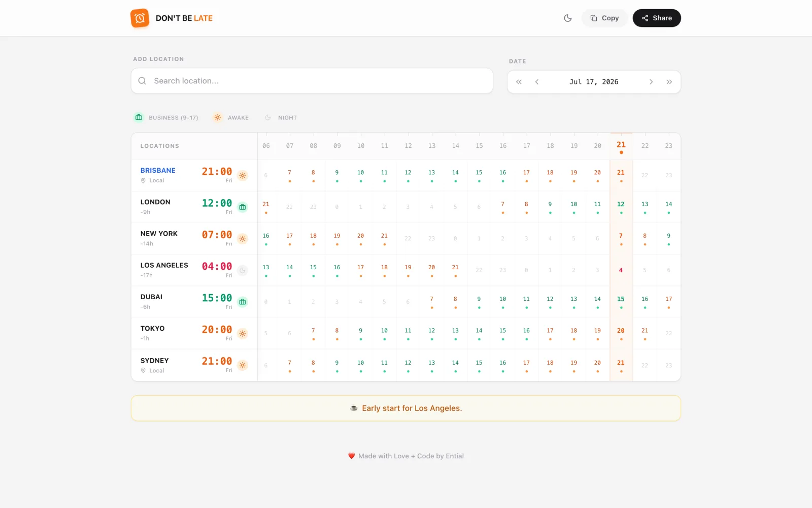Jump forward with double right chevron
Viewport: 812px width, 508px height.
(x=669, y=82)
